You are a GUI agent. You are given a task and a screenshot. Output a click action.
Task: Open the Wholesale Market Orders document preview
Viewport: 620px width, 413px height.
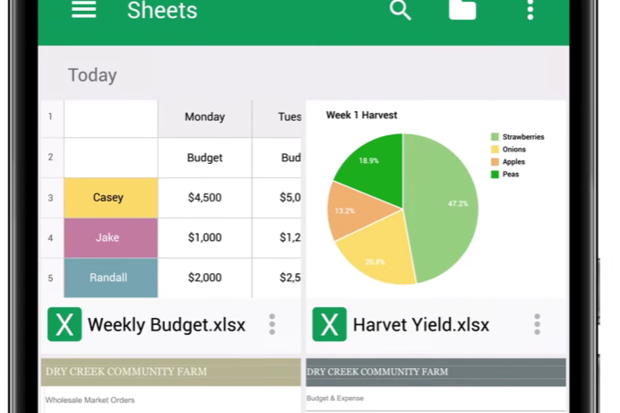tap(171, 386)
